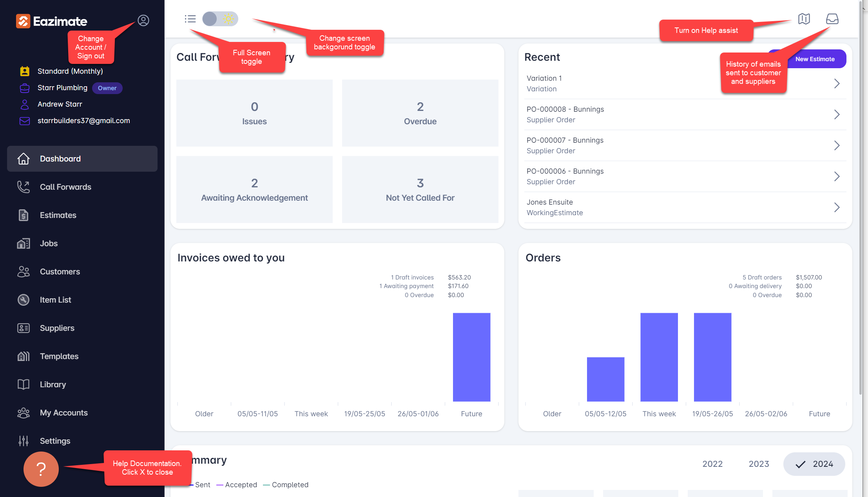The height and width of the screenshot is (497, 868).
Task: Select the 2023 year option
Action: 759,464
